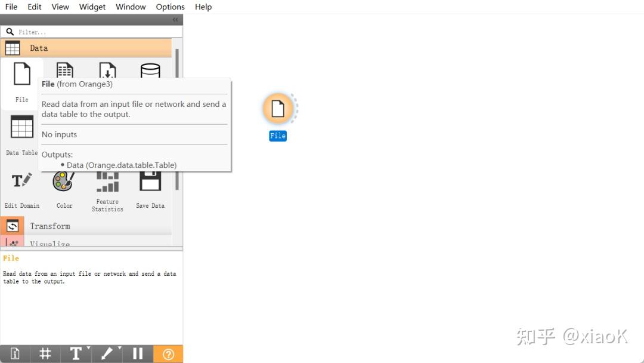Click the CSV File Import widget icon
644x363 pixels.
click(x=64, y=70)
